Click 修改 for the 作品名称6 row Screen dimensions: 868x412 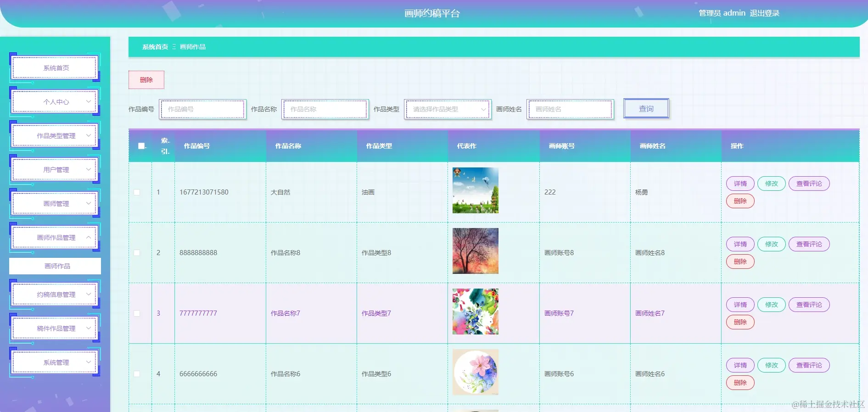(772, 365)
